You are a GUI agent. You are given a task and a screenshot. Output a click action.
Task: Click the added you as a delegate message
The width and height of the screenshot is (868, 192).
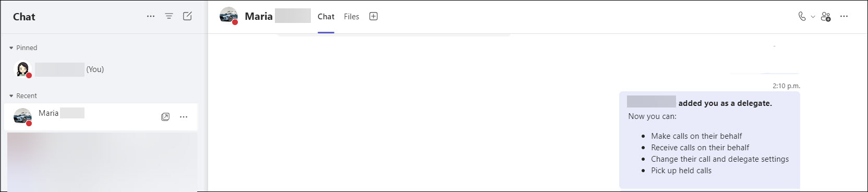point(709,140)
